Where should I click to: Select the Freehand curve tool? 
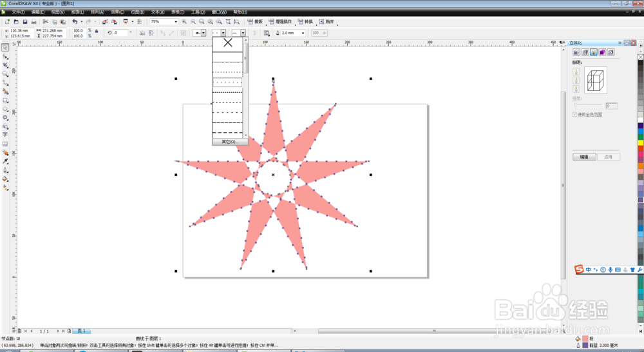coord(5,83)
